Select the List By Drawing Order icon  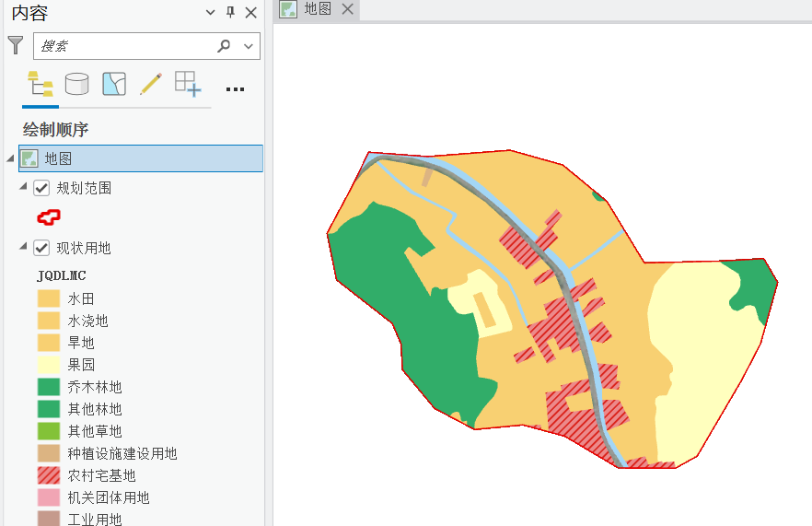(x=41, y=84)
